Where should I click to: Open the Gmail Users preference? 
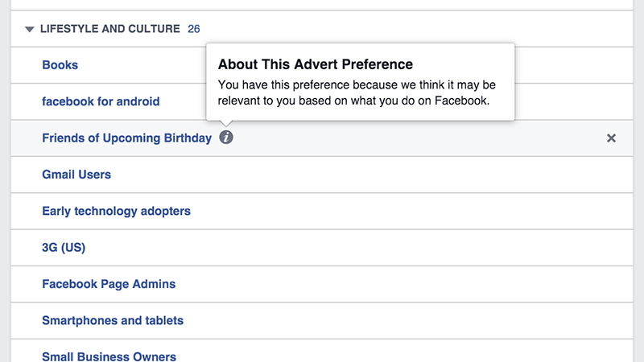coord(76,175)
